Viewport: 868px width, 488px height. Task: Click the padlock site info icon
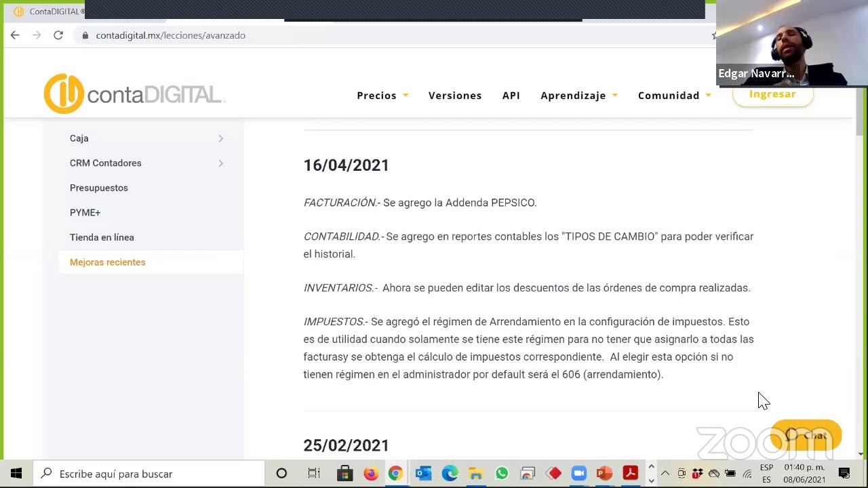point(85,35)
